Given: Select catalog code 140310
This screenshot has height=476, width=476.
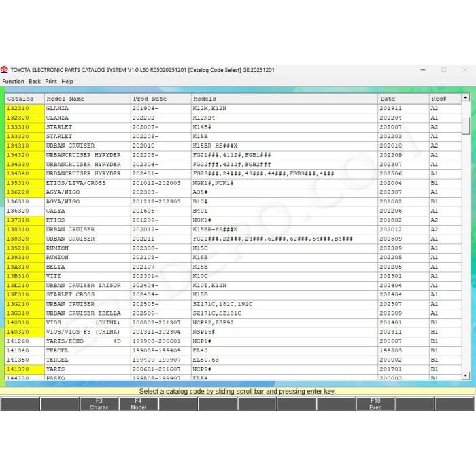Looking at the screenshot, I should (x=24, y=322).
